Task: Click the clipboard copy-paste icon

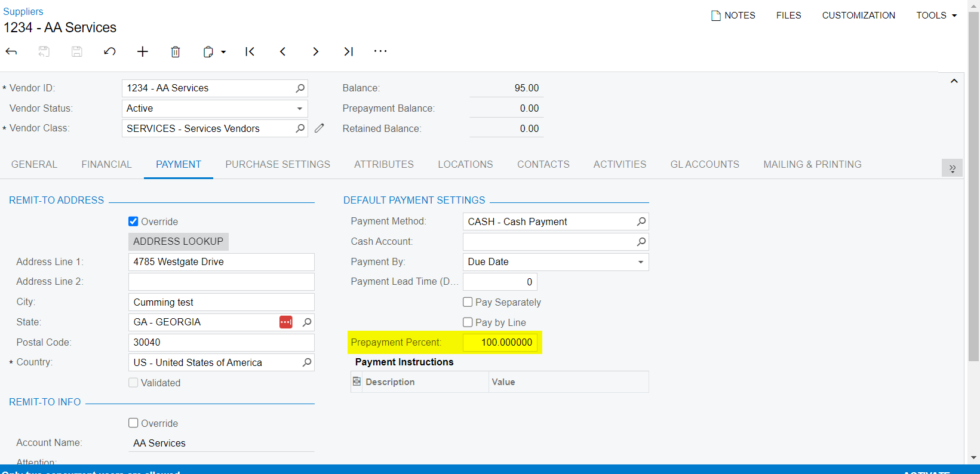Action: 208,51
